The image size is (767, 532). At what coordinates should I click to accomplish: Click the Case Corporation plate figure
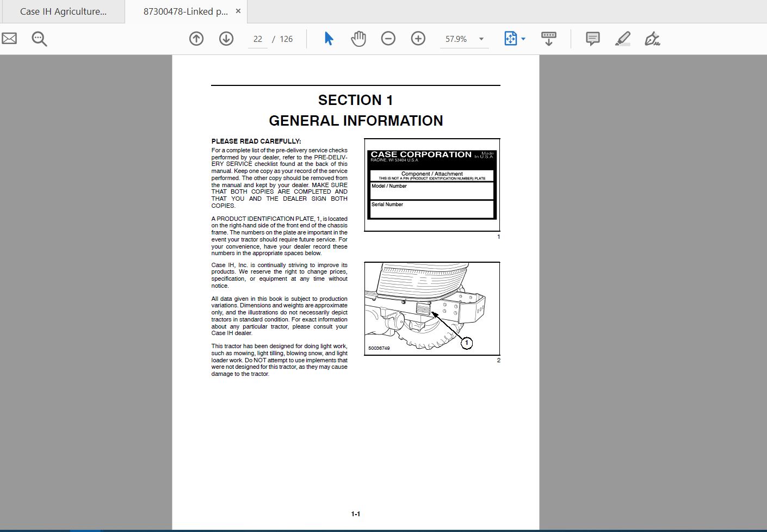click(432, 185)
